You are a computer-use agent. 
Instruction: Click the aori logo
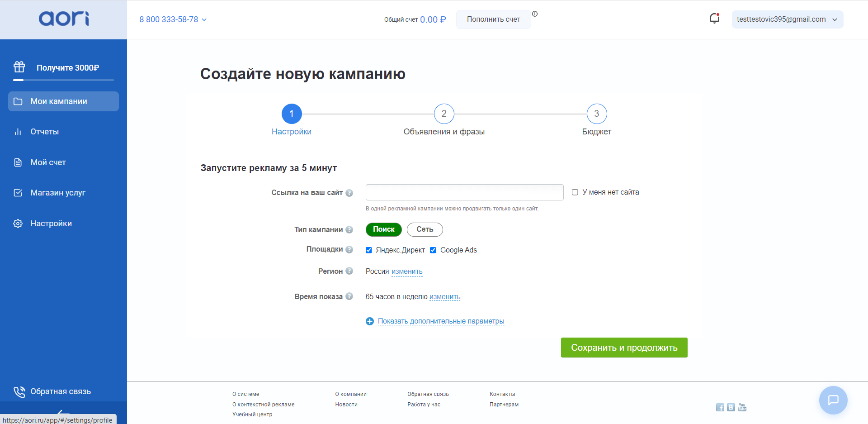click(64, 19)
